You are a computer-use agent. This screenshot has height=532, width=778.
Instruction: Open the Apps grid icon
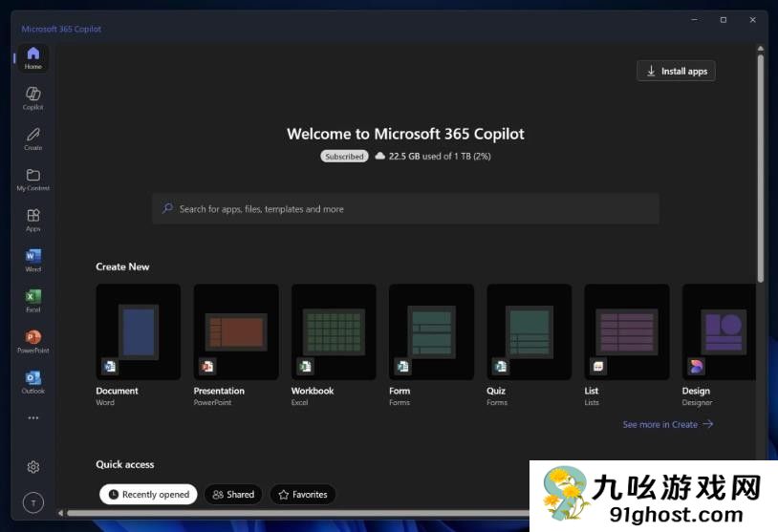tap(33, 220)
